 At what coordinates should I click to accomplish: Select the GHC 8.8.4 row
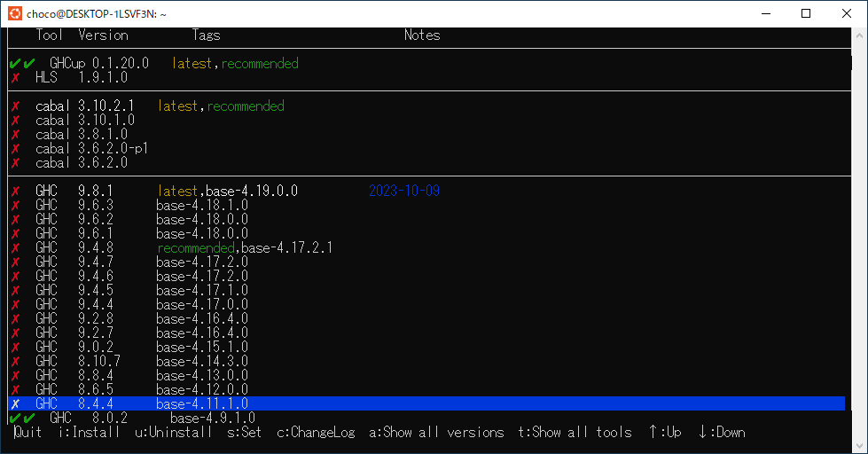tap(430, 375)
